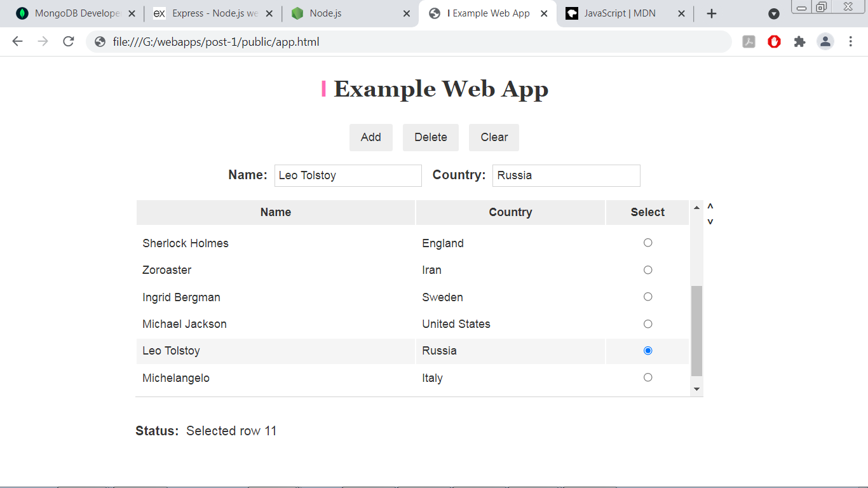Image resolution: width=868 pixels, height=488 pixels.
Task: Open a new tab with plus icon
Action: coord(712,13)
